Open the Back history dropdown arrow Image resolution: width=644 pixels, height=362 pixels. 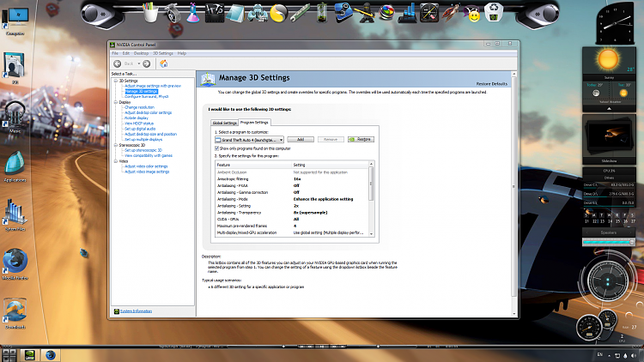click(x=139, y=63)
